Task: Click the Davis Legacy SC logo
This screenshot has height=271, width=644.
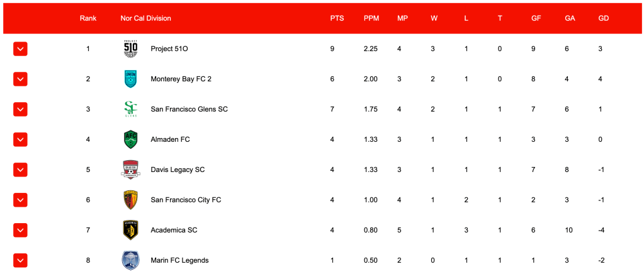Action: [x=130, y=170]
